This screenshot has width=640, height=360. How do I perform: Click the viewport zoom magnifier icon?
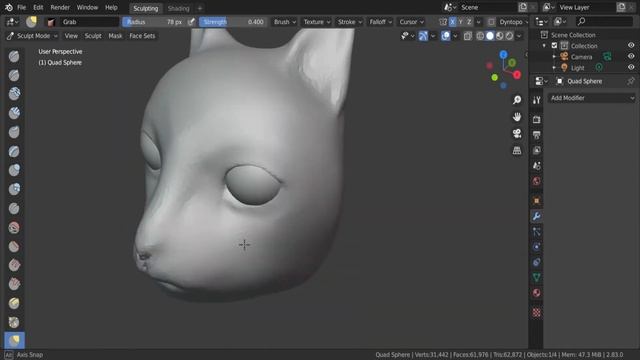(517, 100)
